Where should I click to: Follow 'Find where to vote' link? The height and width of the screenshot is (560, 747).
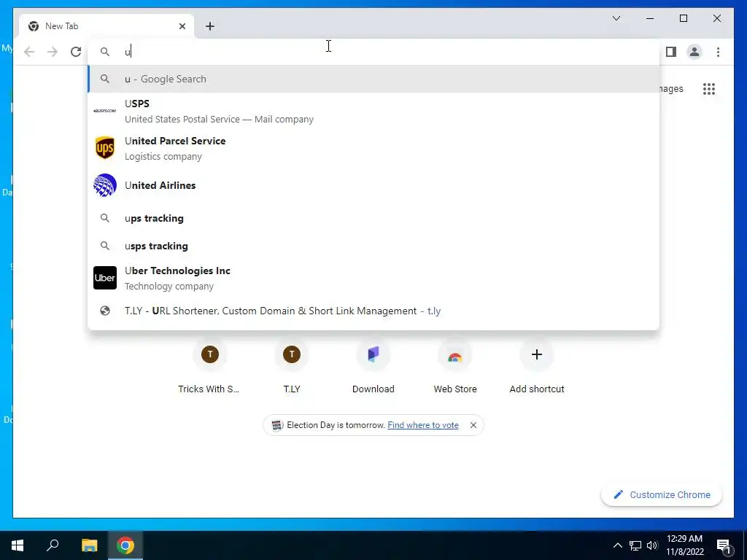(x=423, y=425)
